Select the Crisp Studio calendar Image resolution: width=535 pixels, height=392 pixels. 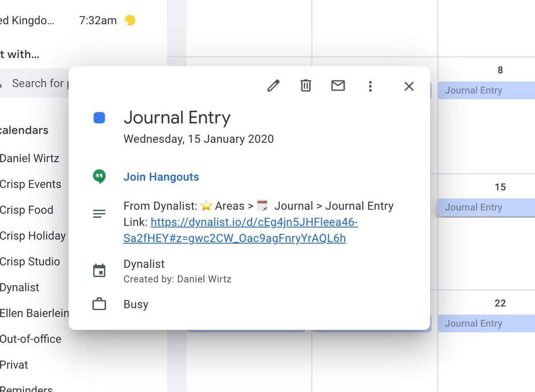point(30,261)
